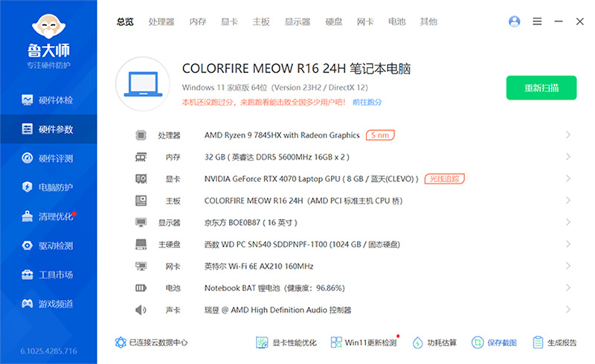Open 硬件评测 in the sidebar
The height and width of the screenshot is (364, 595).
click(x=48, y=158)
